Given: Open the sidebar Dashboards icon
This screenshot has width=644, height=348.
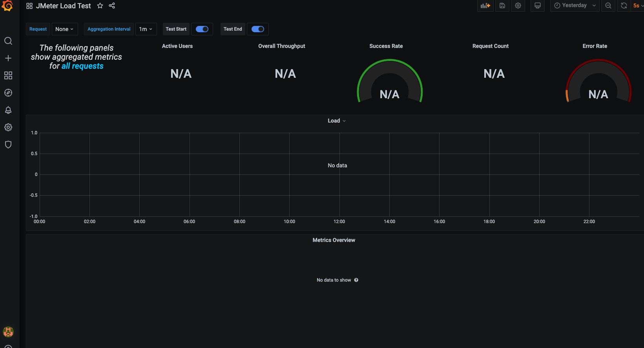Looking at the screenshot, I should tap(8, 75).
